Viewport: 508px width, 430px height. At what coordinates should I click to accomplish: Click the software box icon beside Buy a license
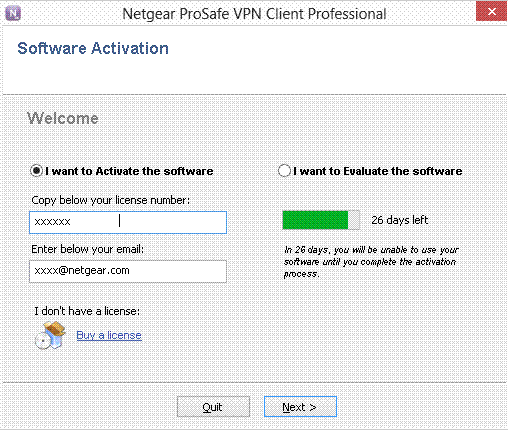click(x=50, y=335)
